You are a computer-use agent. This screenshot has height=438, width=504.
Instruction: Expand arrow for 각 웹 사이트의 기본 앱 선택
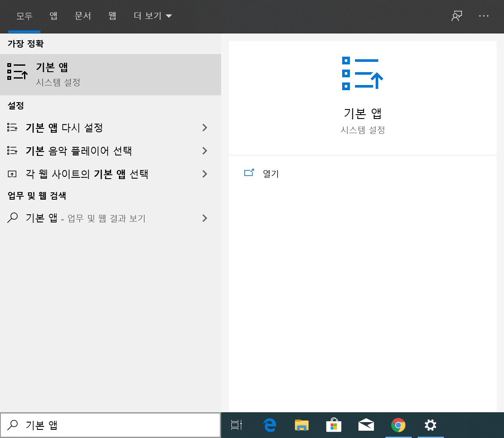click(205, 174)
